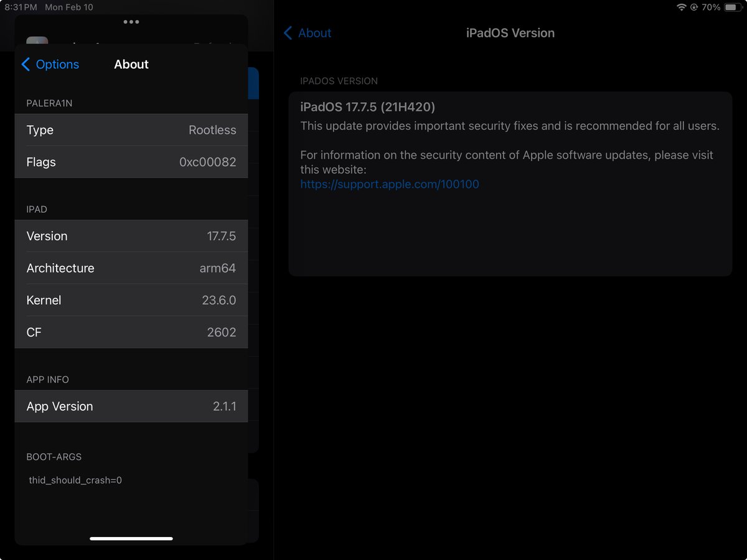
Task: Tap the Wi-Fi status icon
Action: point(682,7)
